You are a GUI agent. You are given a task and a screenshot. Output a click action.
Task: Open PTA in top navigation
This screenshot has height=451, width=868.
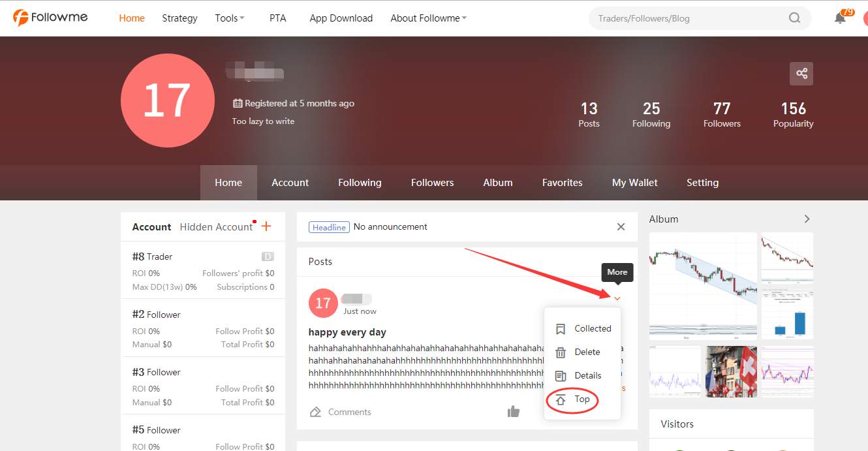click(278, 18)
